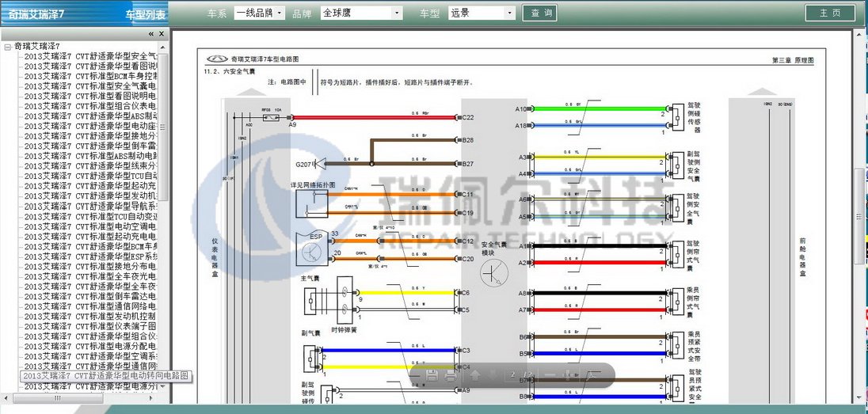Screen dimensions: 868x414
Task: Go to previous page with up arrow
Action: 475,375
